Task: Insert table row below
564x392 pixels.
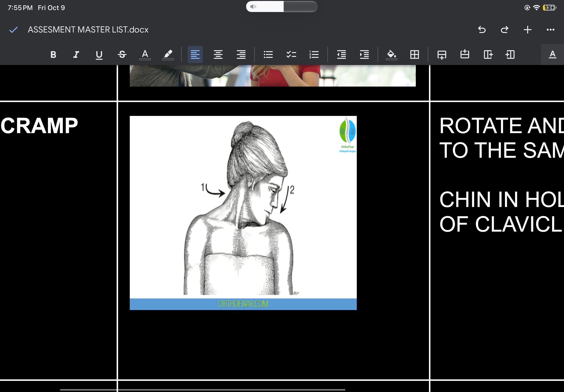Action: (442, 54)
